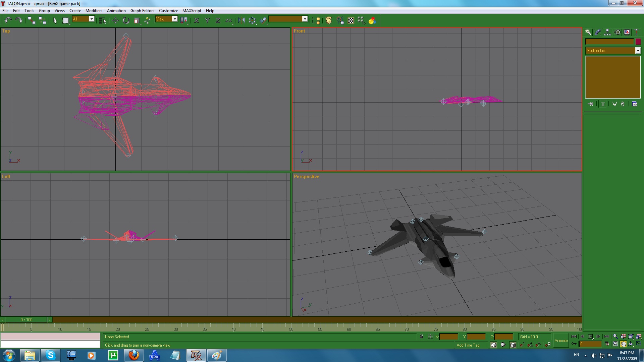Open the File menu
This screenshot has height=362, width=644.
point(5,11)
